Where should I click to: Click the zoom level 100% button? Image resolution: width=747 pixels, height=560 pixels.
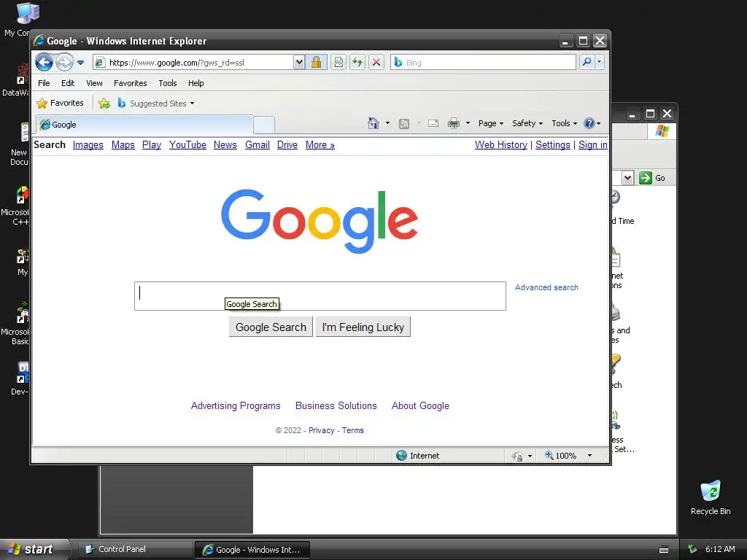561,456
